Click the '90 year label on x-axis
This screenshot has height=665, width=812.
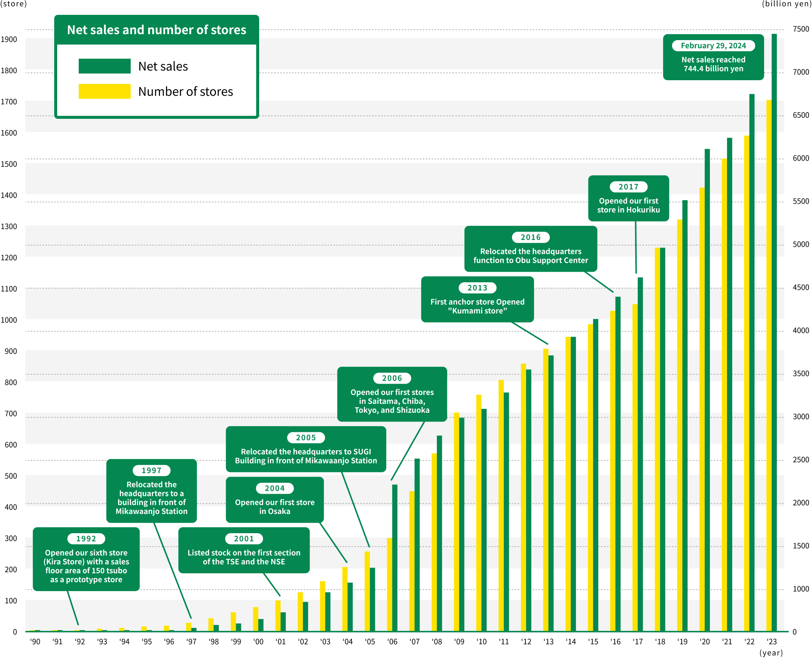coord(35,642)
